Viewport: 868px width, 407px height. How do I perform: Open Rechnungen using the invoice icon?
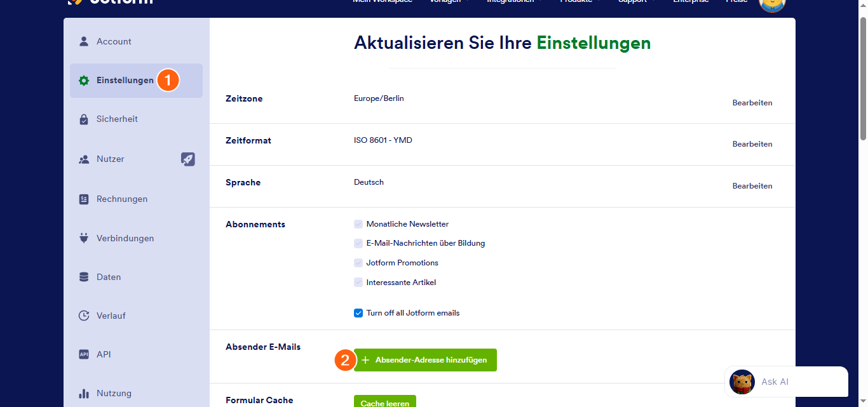pyautogui.click(x=83, y=199)
